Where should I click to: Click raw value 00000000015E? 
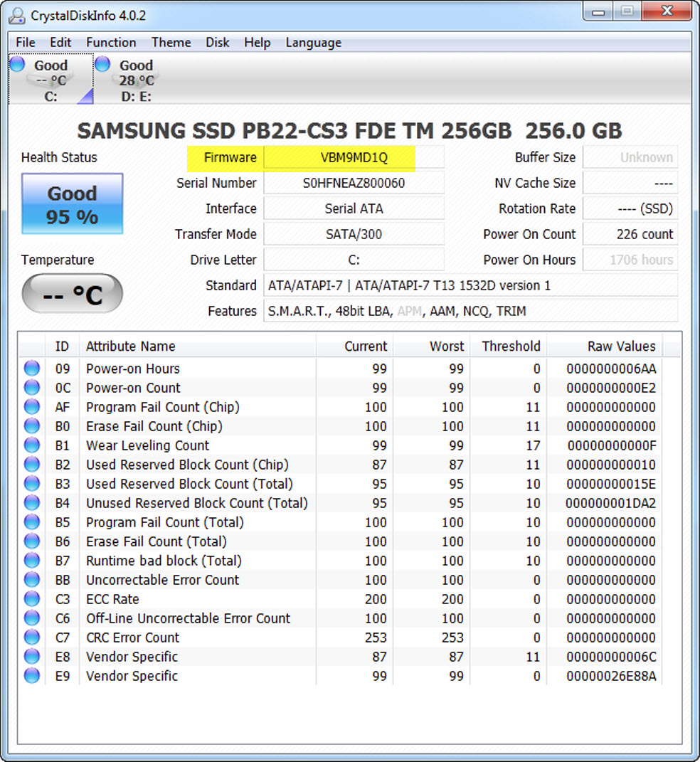coord(611,484)
